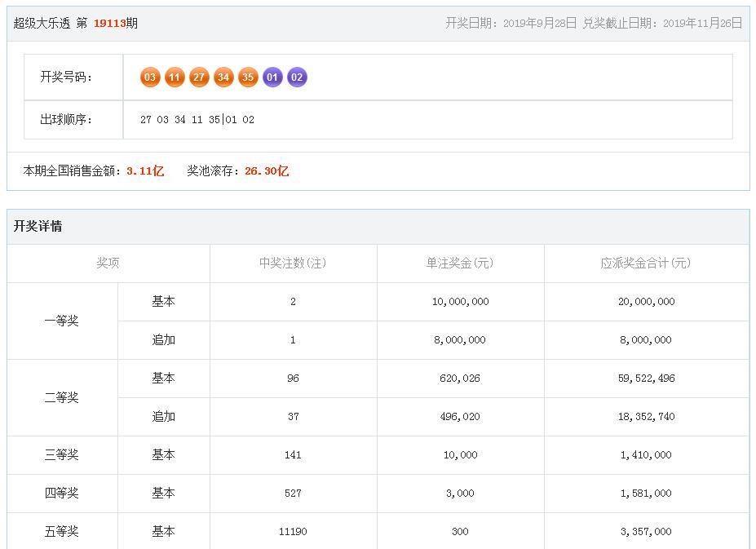Screen dimensions: 756x549
Task: Click the single prize 10,000,000
Action: 461,302
